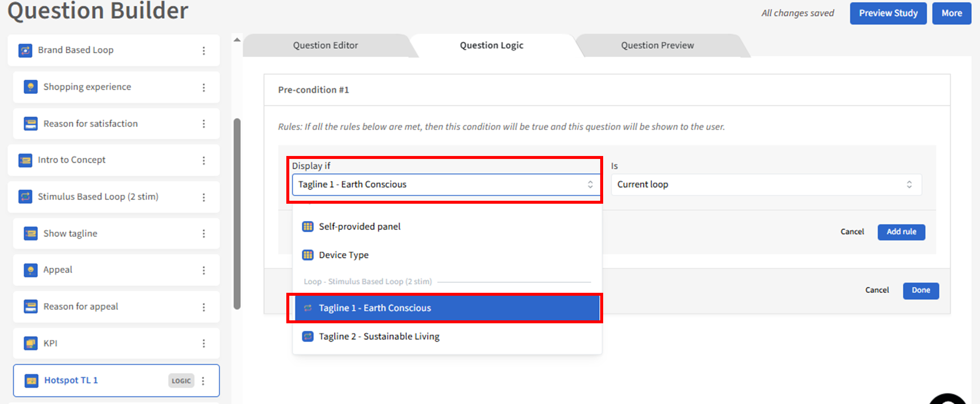Open the More menu button
Screen dimensions: 980x404
point(951,13)
